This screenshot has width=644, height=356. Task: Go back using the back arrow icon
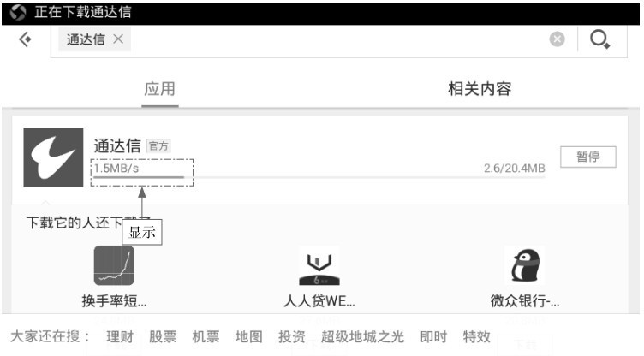coord(25,39)
